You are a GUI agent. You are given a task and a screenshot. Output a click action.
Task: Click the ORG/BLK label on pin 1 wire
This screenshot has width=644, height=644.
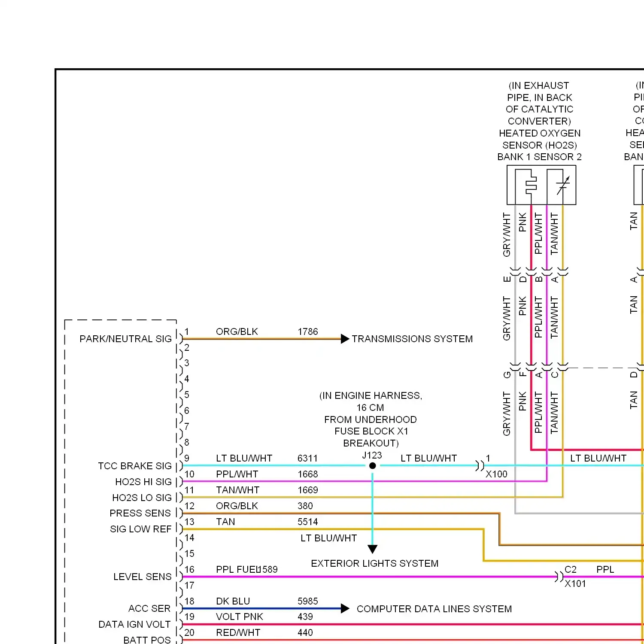tap(237, 332)
